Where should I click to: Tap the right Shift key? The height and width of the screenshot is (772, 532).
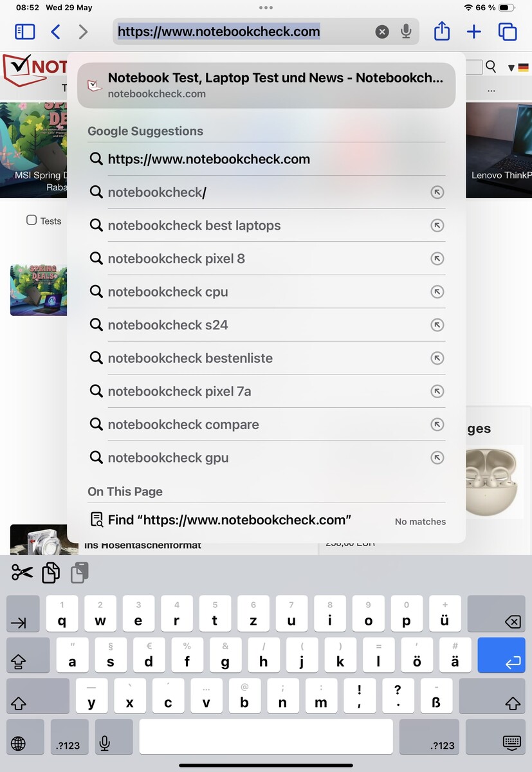[493, 697]
